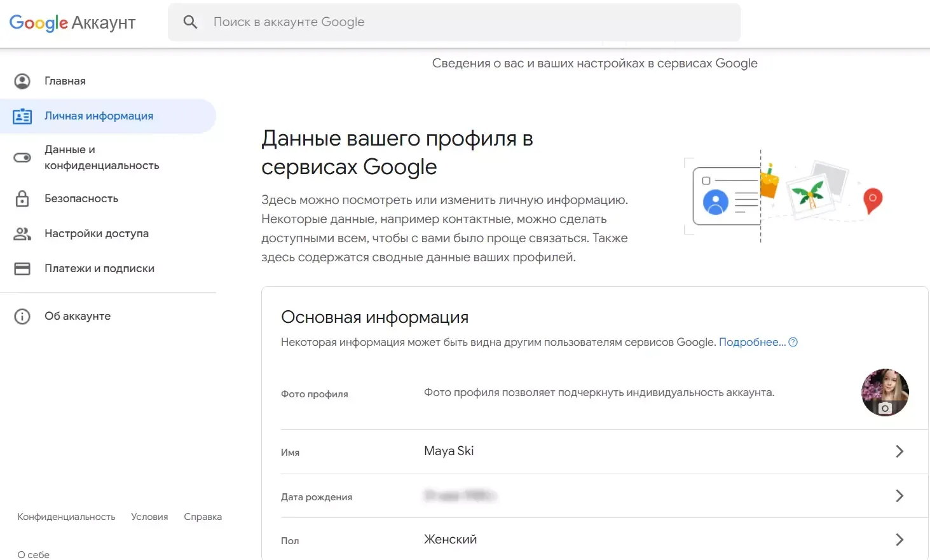
Task: Click the Личная информация ID card icon
Action: [22, 116]
